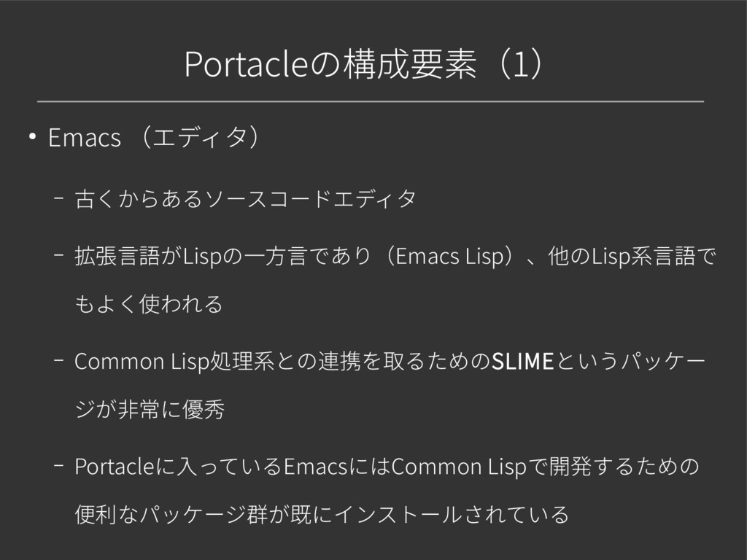This screenshot has width=747, height=560.
Task: Click the line "ジが非常に優秀"
Action: (149, 410)
